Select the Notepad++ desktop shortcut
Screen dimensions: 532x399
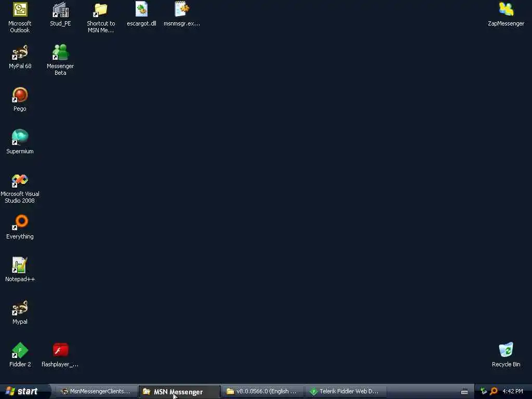[x=20, y=270]
